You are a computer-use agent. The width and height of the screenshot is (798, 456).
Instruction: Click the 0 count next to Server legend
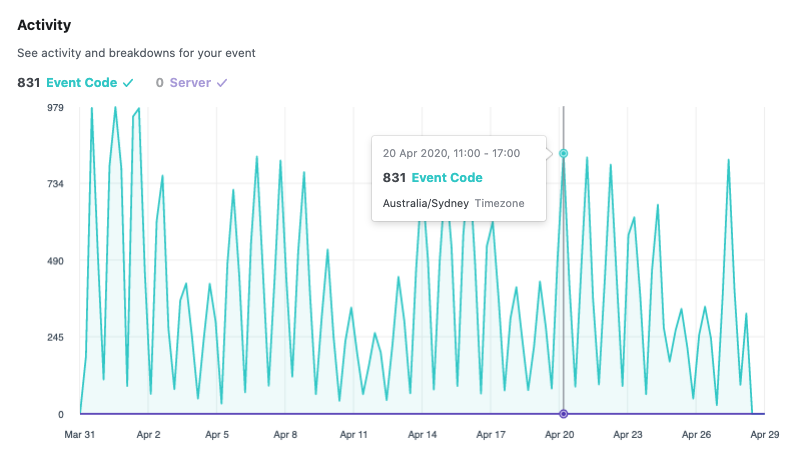(159, 83)
